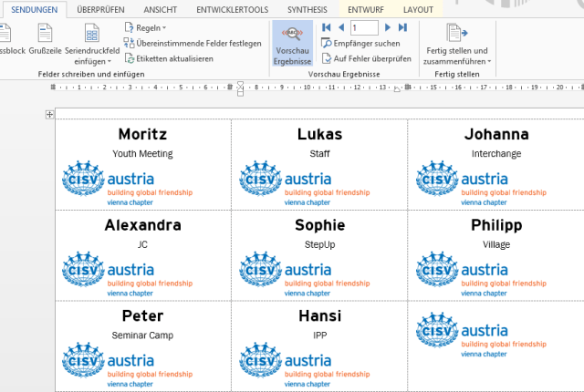Insert a Grußzeile greeting line
The width and height of the screenshot is (584, 392).
pos(45,38)
